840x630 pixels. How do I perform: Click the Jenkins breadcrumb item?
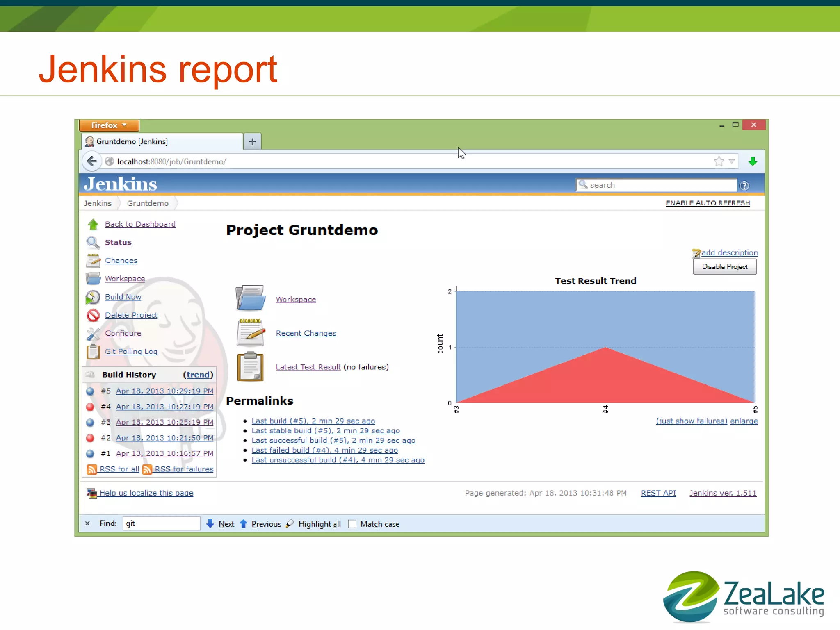98,203
